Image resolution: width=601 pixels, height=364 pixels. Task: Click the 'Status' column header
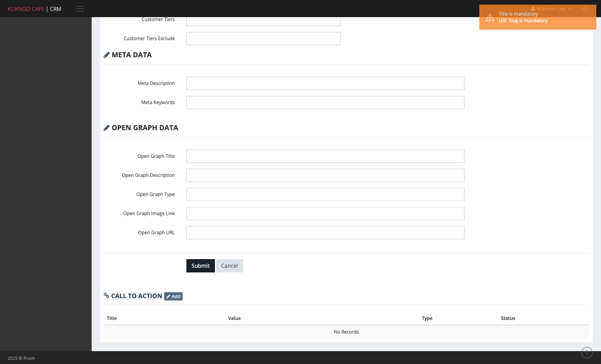508,318
